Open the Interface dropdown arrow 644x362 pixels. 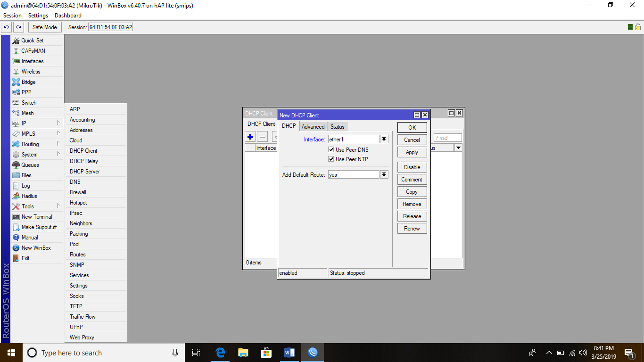[x=384, y=140]
